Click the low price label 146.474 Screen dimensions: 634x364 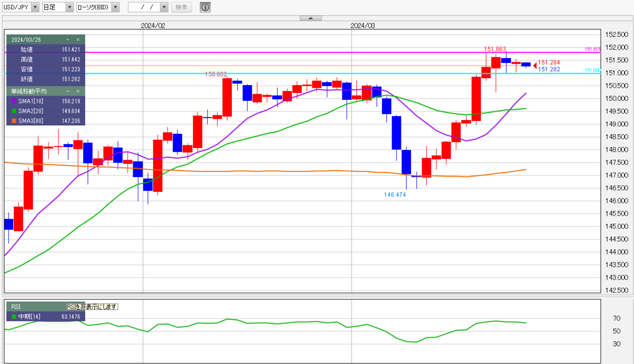click(x=395, y=195)
